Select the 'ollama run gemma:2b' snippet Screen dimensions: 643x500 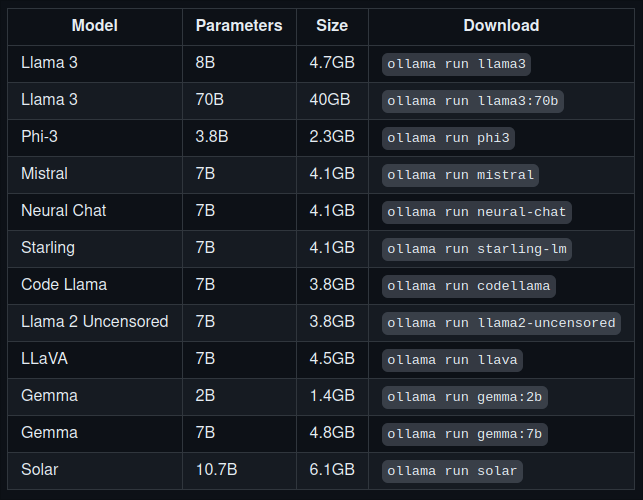point(464,397)
